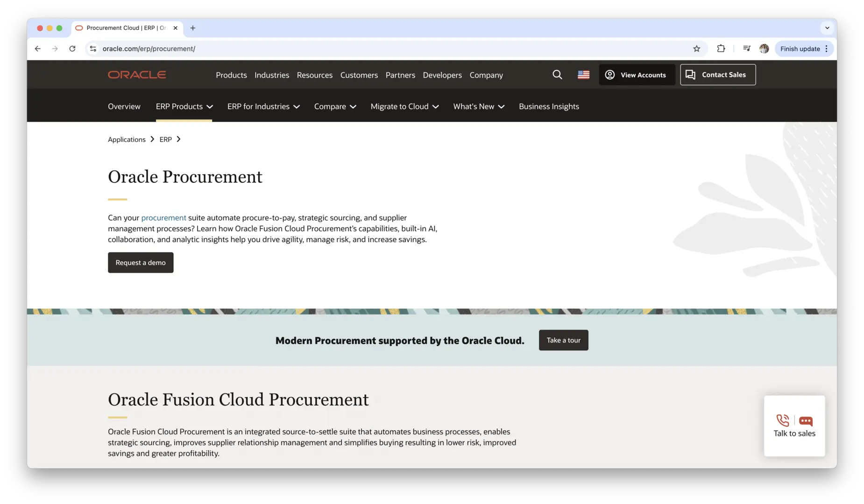The image size is (864, 504).
Task: Click the Applications breadcrumb link
Action: [x=127, y=140]
